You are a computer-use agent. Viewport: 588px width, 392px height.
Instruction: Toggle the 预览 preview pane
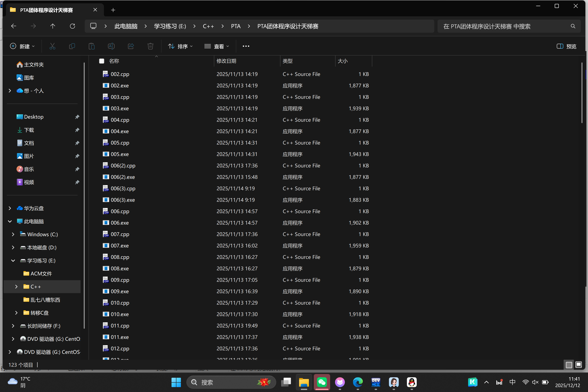[x=567, y=46]
